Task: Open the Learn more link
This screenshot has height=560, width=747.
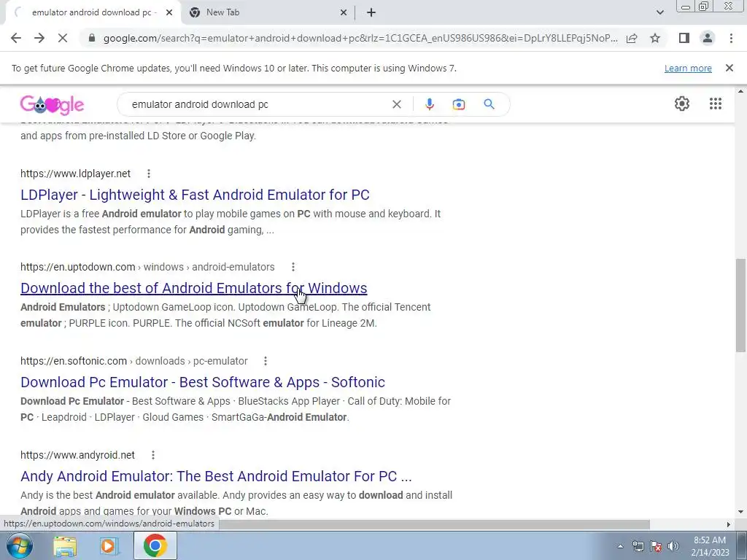Action: 688,69
